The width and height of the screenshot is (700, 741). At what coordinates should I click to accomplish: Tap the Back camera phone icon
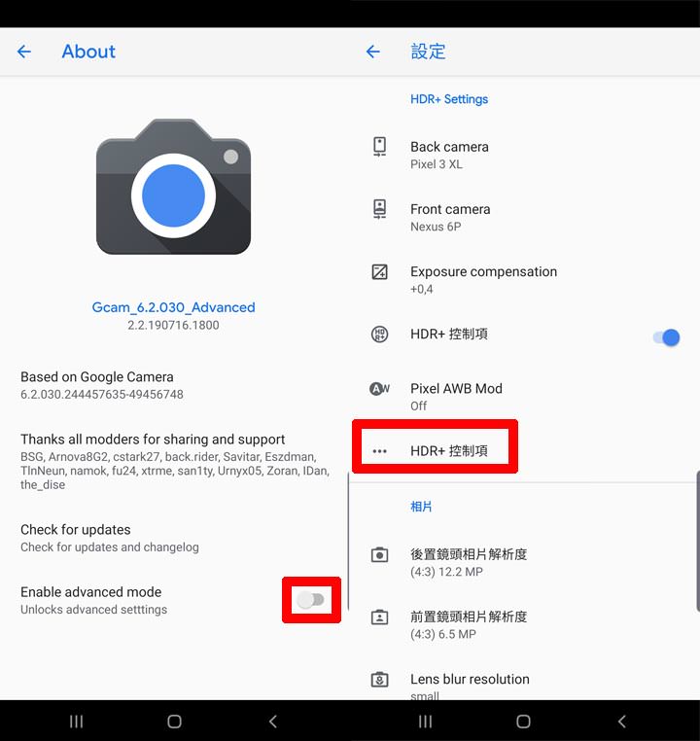point(380,147)
